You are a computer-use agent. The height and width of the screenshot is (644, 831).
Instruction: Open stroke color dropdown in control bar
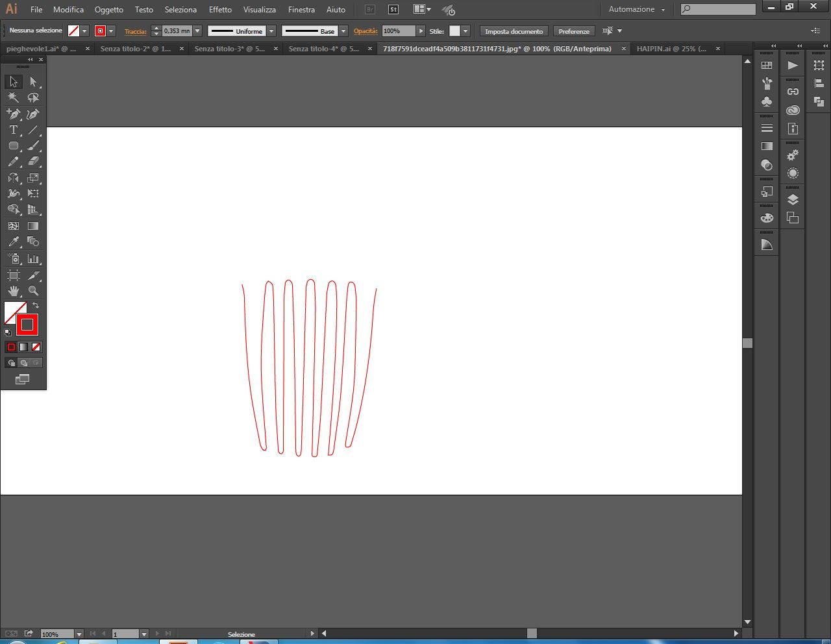coord(111,31)
